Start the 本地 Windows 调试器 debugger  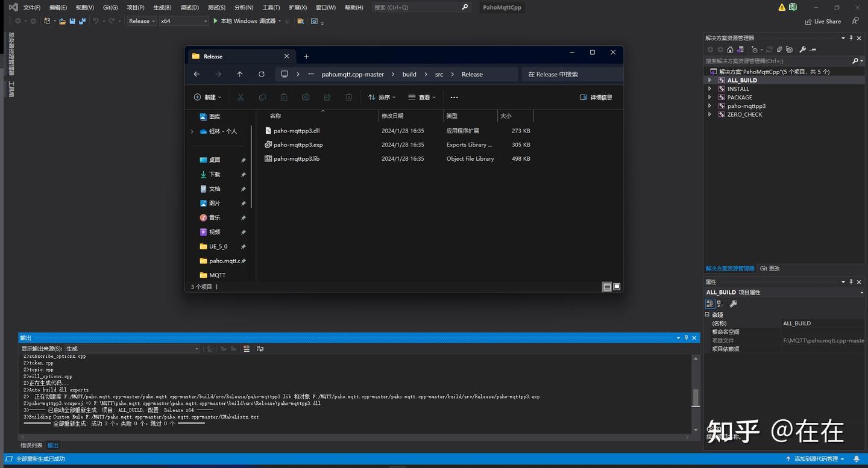pyautogui.click(x=247, y=21)
